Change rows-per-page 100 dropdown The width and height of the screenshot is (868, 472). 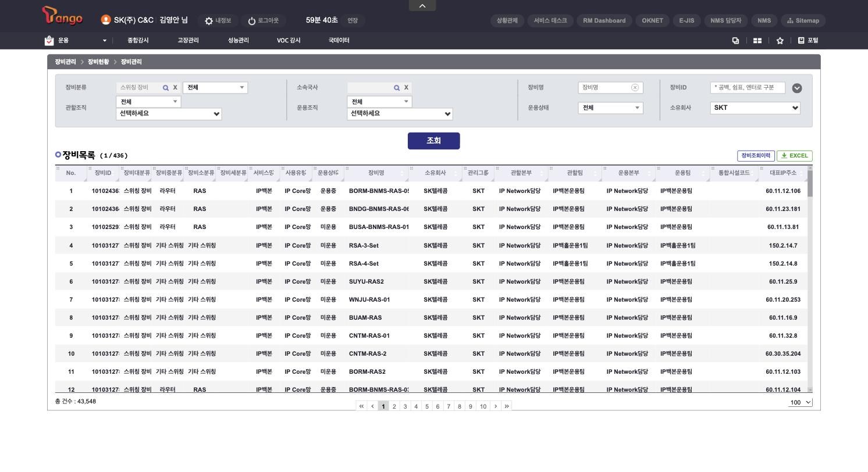[801, 402]
